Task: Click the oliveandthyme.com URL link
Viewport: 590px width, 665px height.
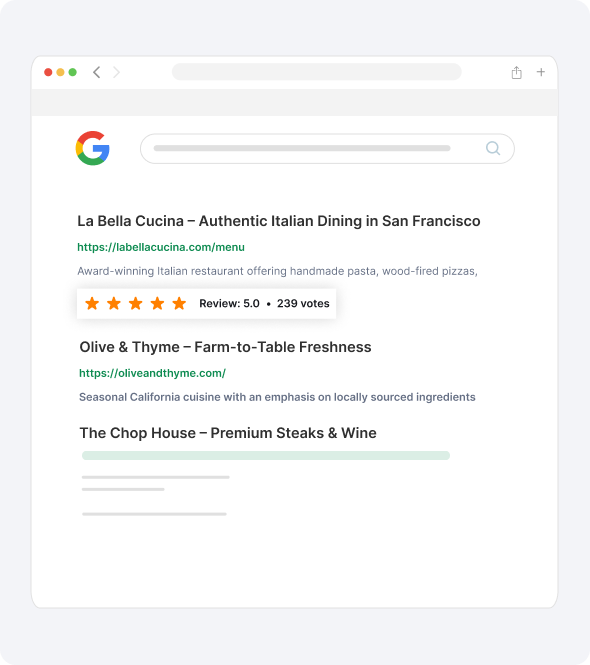Action: tap(152, 373)
